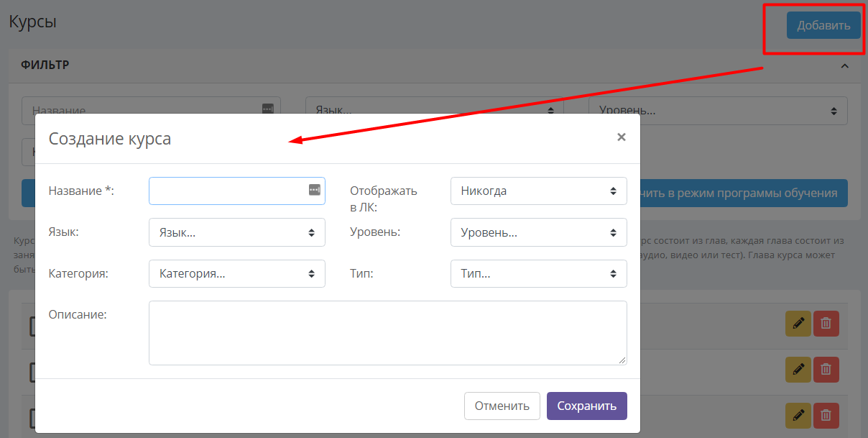This screenshot has width=868, height=438.
Task: Click the Отменить button
Action: point(502,406)
